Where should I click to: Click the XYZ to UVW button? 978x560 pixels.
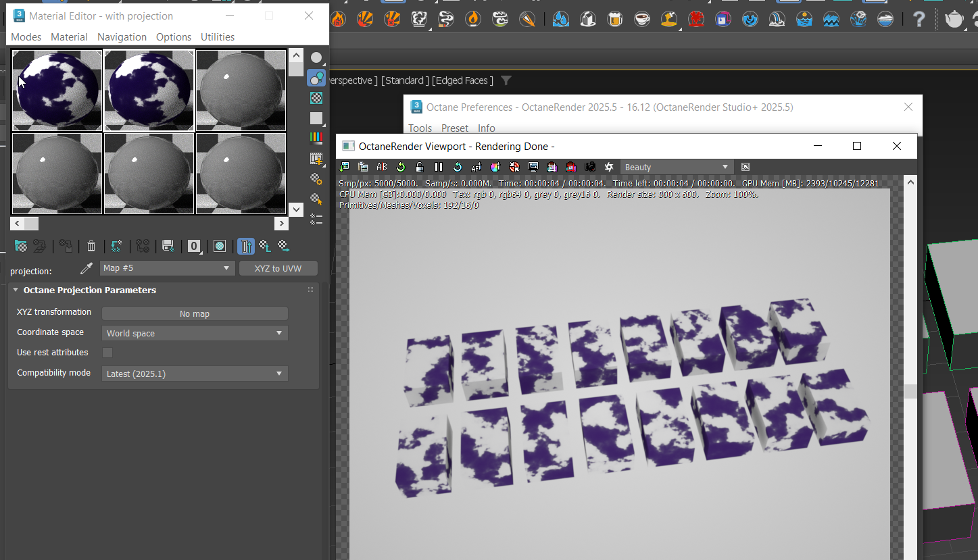point(278,268)
